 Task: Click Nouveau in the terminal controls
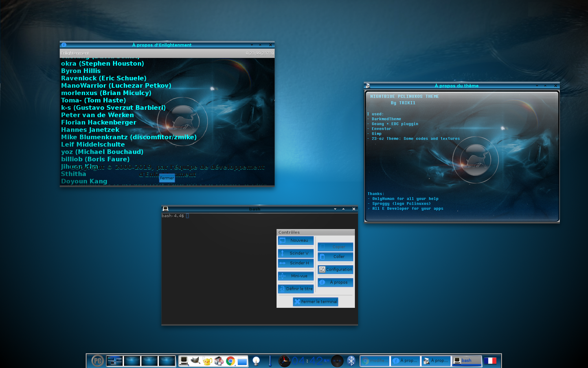[x=296, y=240]
